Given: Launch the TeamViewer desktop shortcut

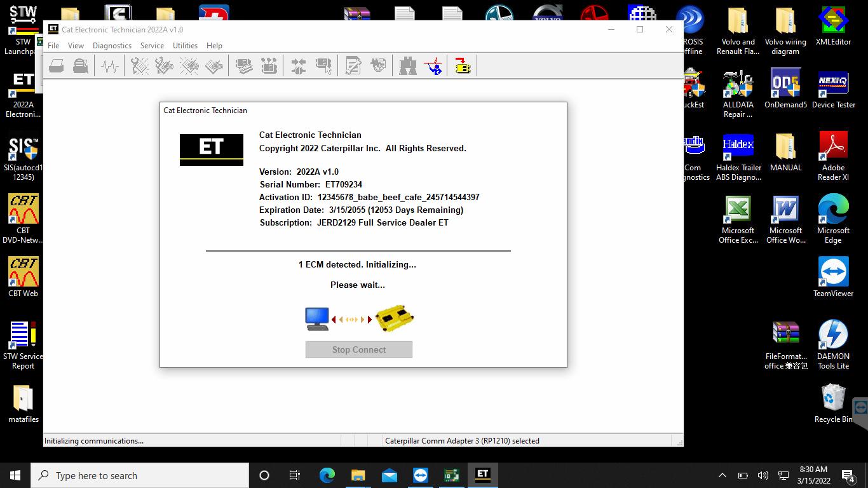Looking at the screenshot, I should [833, 278].
